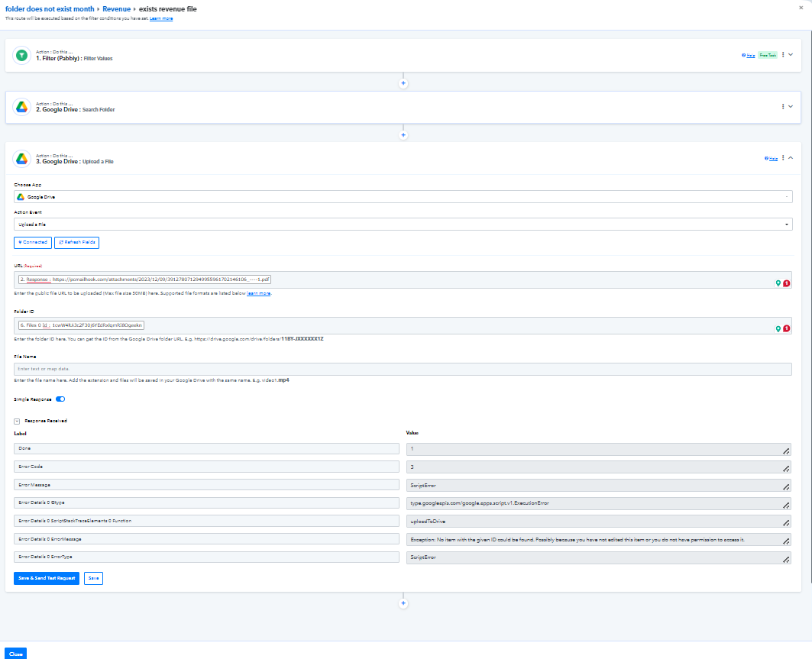Add a step below Upload a File
Viewport: 812px width, 659px height.
[x=403, y=603]
